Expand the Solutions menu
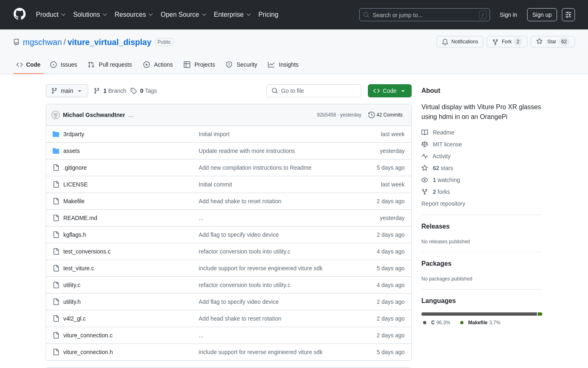588x368 pixels. [x=90, y=15]
